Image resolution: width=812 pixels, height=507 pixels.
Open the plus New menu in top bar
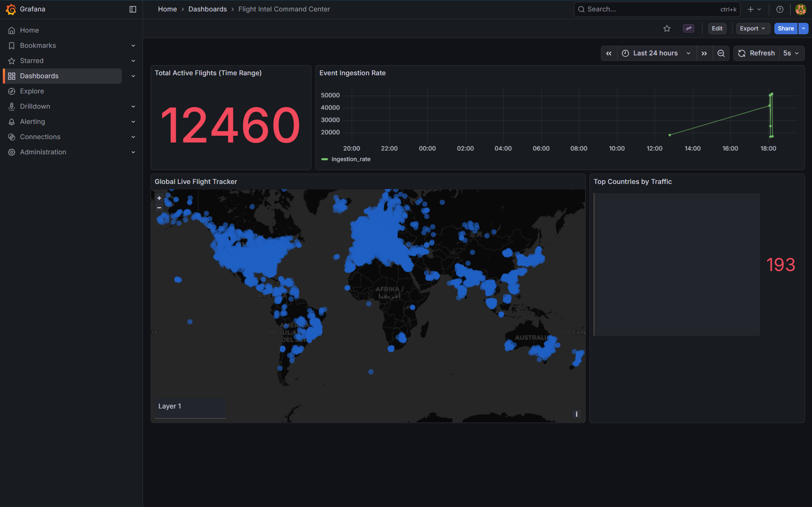754,9
